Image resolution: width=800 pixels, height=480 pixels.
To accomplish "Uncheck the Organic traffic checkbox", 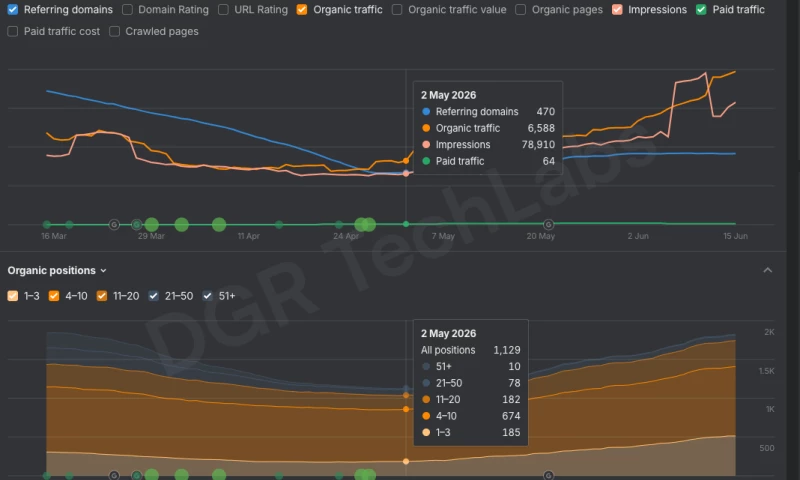I will (302, 10).
